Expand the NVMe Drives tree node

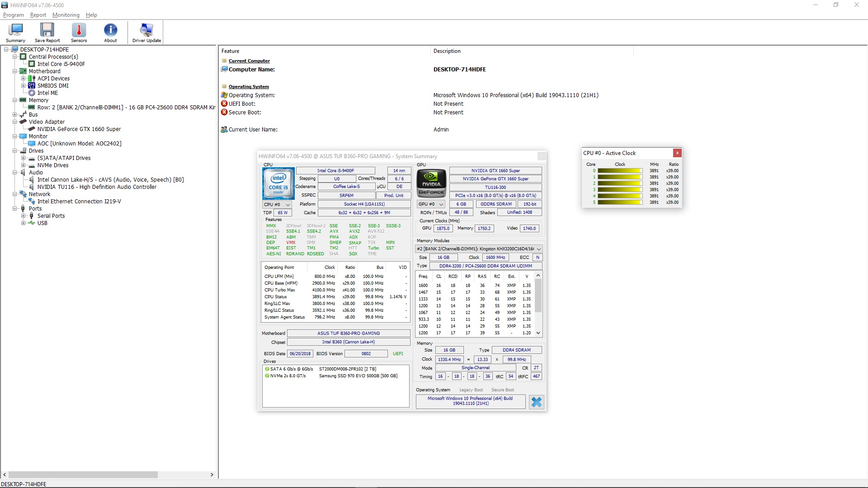24,165
